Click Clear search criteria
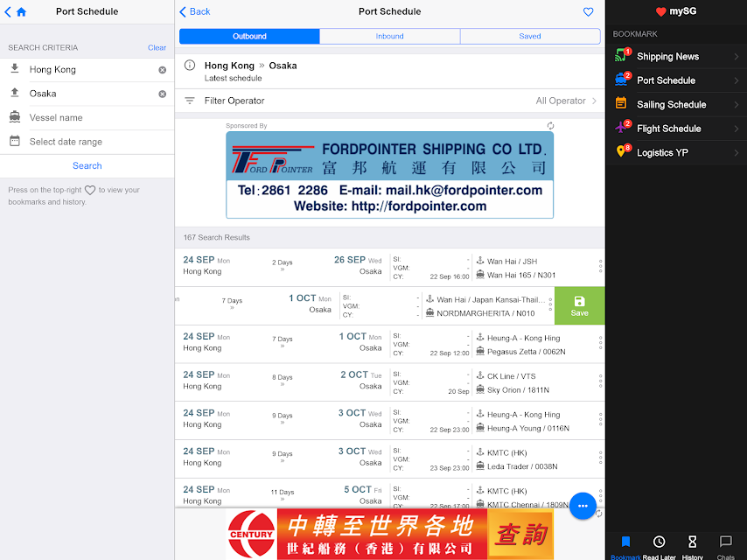The height and width of the screenshot is (560, 747). [x=157, y=47]
